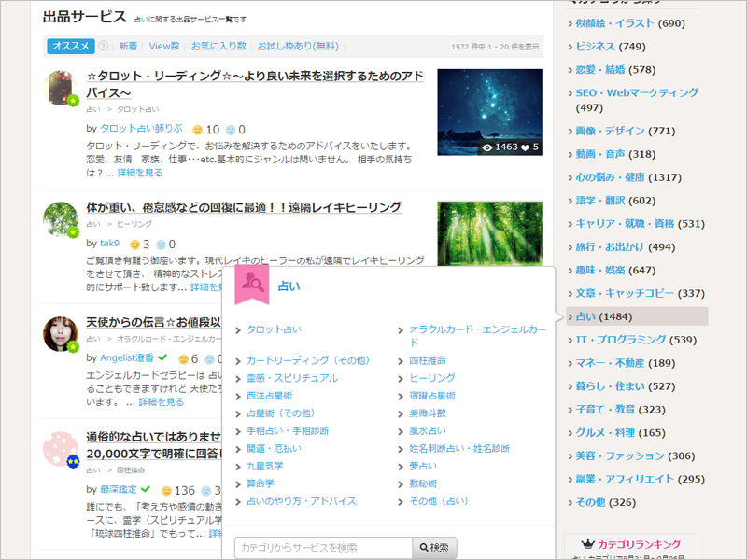Screen dimensions: 747x560
Task: Choose タロット占い in the 占い popup
Action: point(274,329)
